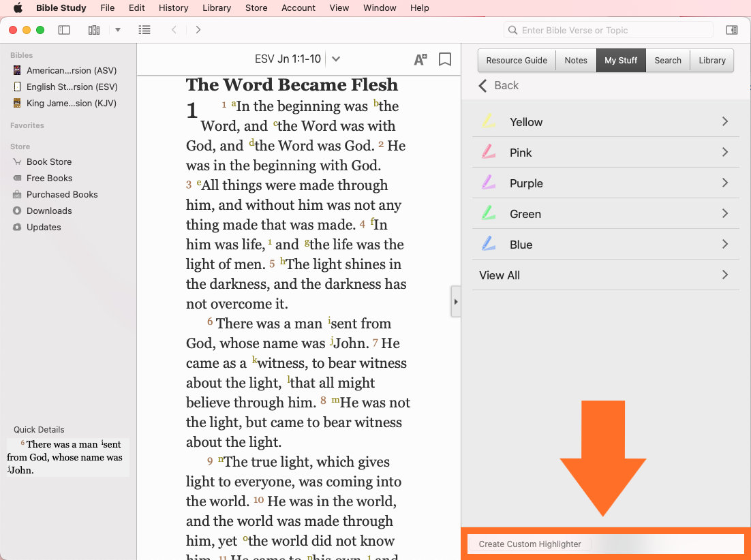Click the parallel columns view icon
The width and height of the screenshot is (751, 560).
(94, 30)
